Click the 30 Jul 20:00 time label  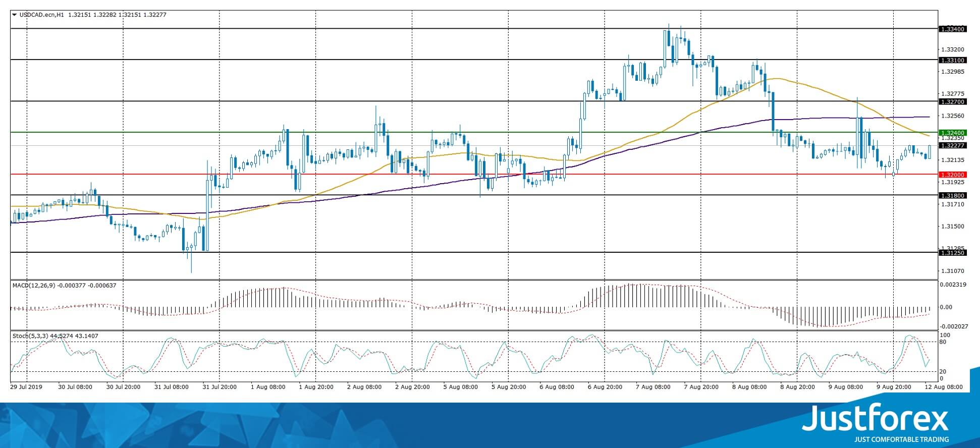pyautogui.click(x=123, y=387)
